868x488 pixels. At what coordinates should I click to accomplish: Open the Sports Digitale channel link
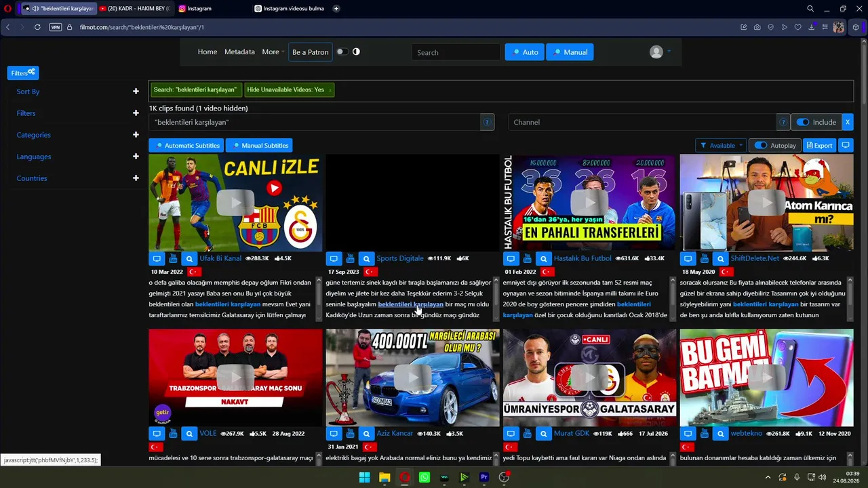tap(400, 258)
